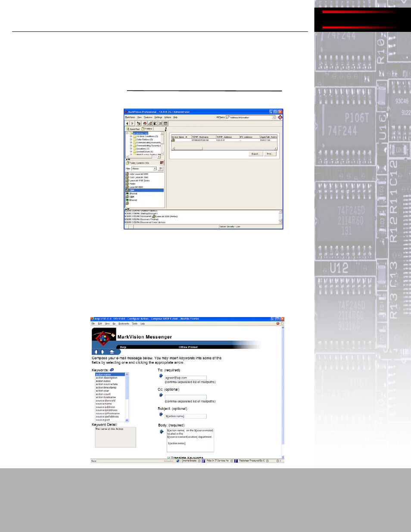Click the empty Cc input field

(x=186, y=397)
